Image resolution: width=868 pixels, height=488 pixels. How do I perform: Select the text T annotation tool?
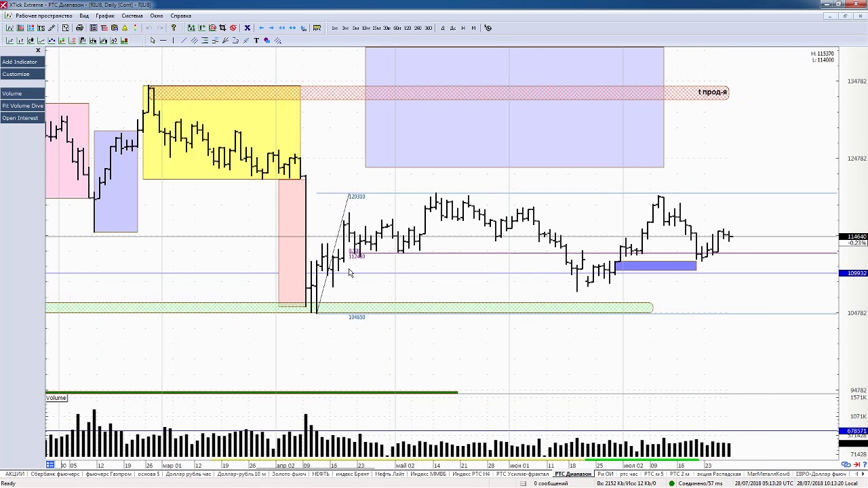click(x=256, y=41)
